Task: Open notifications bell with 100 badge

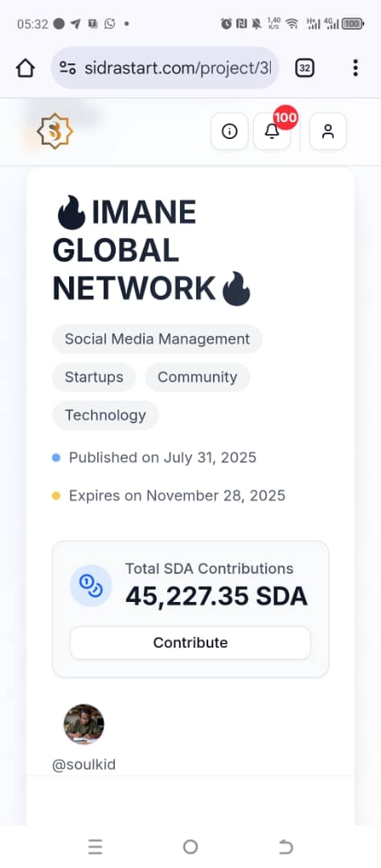Action: [272, 131]
